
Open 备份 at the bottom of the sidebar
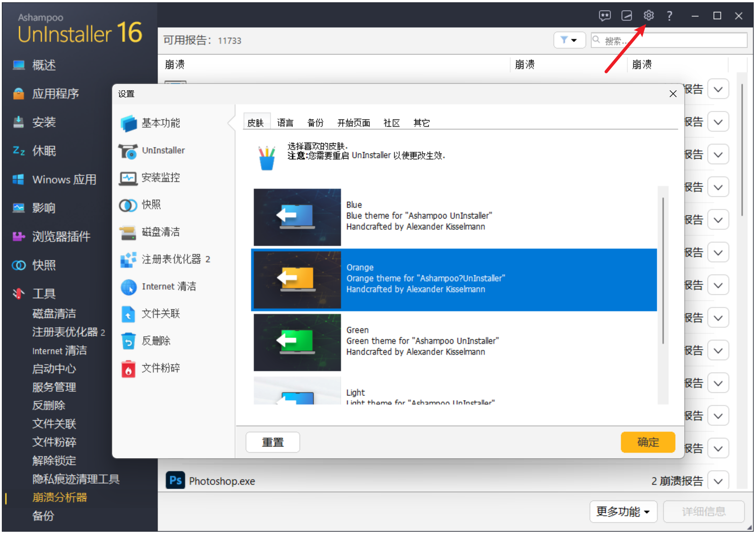(43, 516)
